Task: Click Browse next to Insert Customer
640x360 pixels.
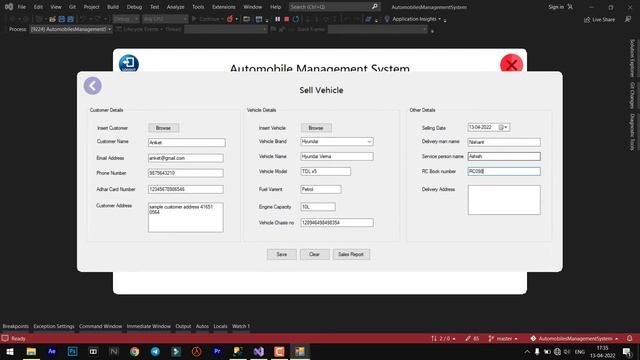Action: click(163, 128)
